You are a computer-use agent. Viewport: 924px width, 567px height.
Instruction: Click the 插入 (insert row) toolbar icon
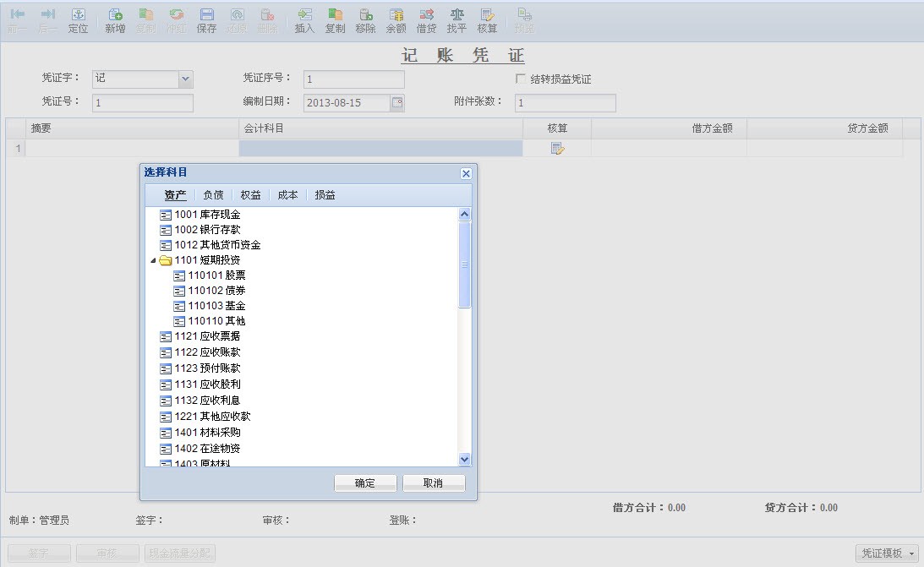click(x=304, y=20)
